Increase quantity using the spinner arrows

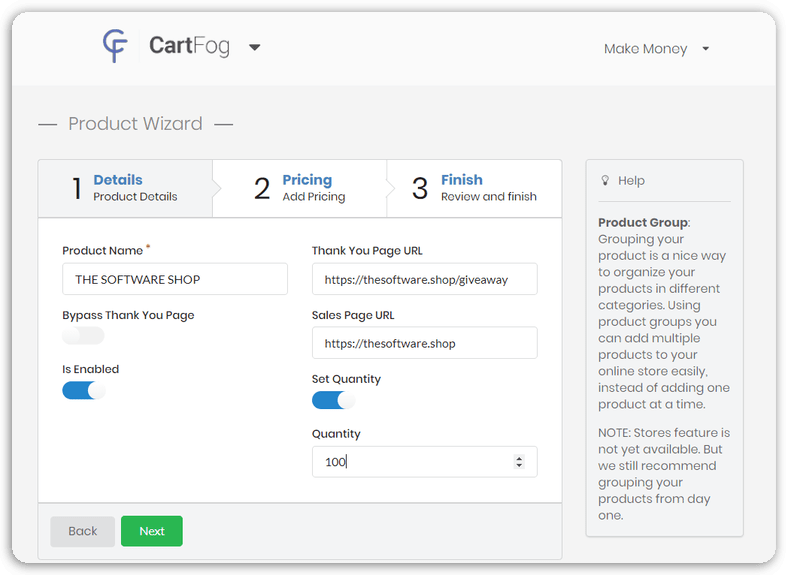(x=519, y=458)
